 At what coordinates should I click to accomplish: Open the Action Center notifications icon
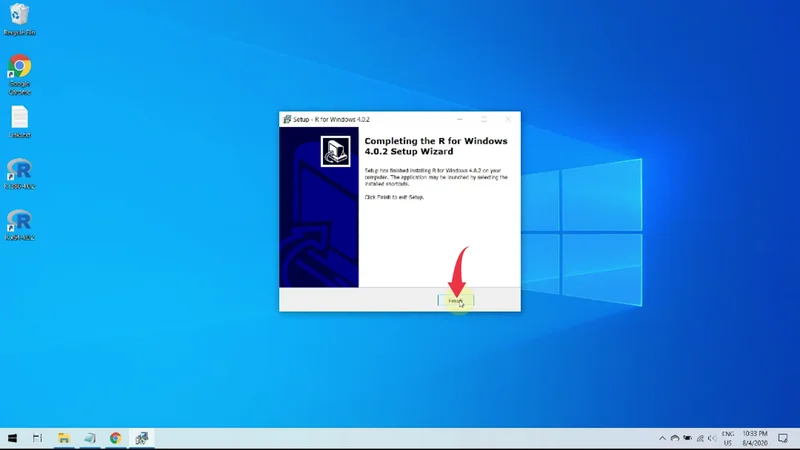(783, 438)
